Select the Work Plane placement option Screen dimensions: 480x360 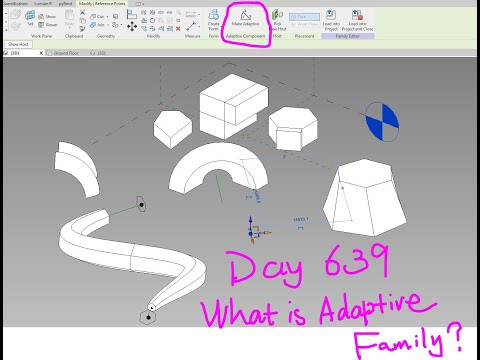pos(304,25)
